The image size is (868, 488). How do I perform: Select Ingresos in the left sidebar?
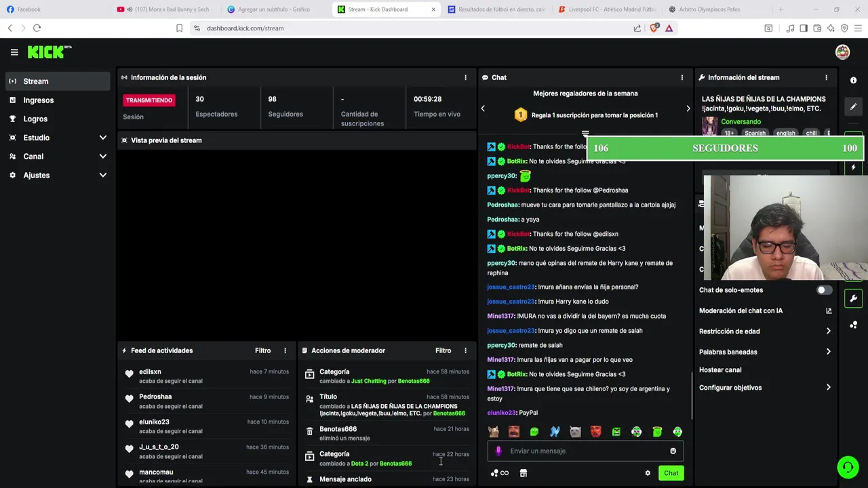coord(58,100)
